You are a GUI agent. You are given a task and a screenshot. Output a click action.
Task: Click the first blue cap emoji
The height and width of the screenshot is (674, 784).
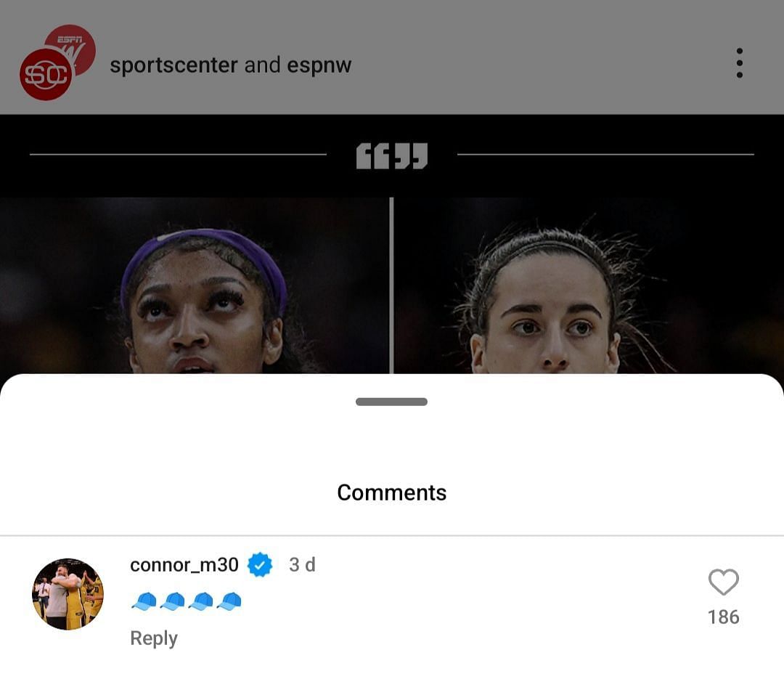[144, 601]
